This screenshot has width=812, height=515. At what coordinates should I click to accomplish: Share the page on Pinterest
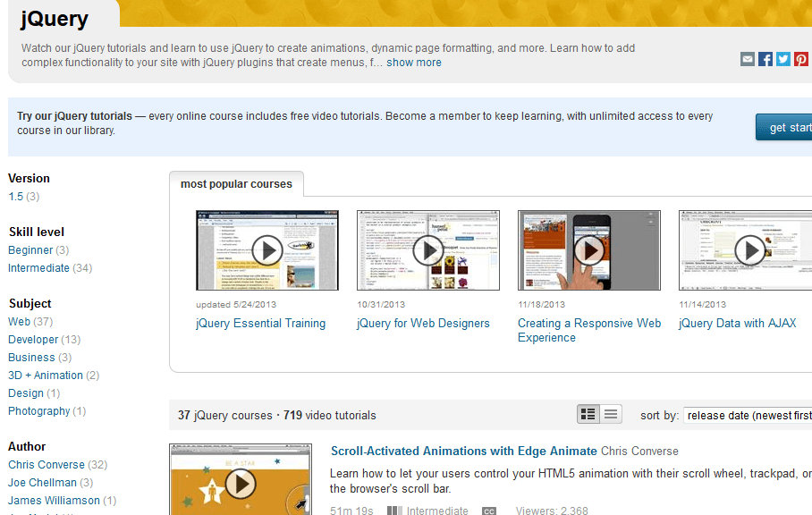click(801, 59)
